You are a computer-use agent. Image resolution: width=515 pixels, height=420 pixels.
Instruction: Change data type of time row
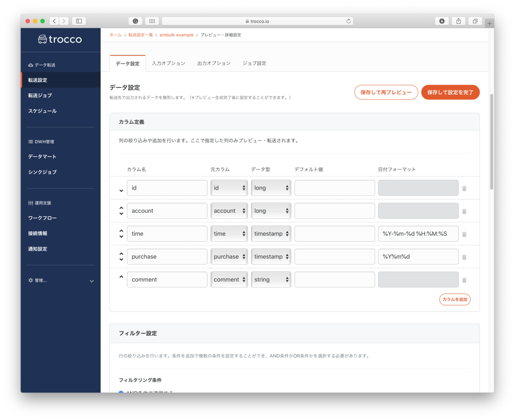coord(271,234)
